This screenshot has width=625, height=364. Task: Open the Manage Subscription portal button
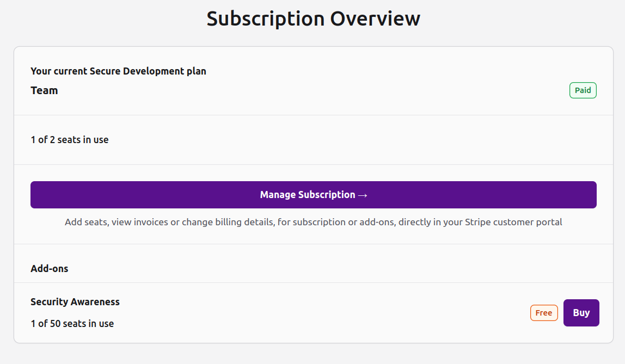(x=313, y=195)
